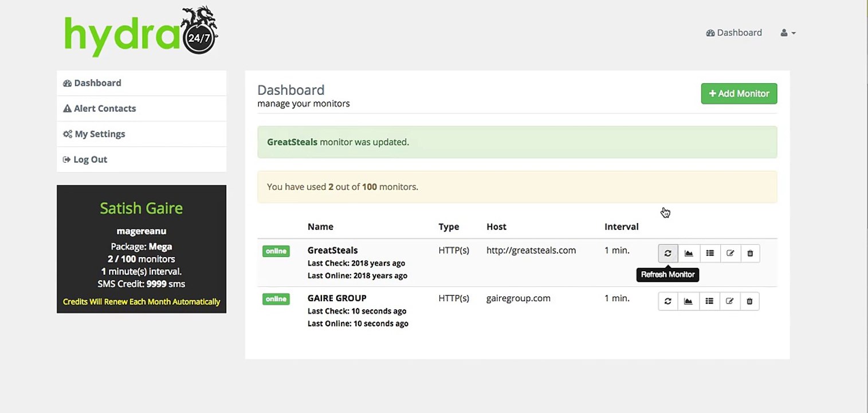Delete the GAIRE GROUP monitor
This screenshot has width=868, height=413.
point(750,301)
